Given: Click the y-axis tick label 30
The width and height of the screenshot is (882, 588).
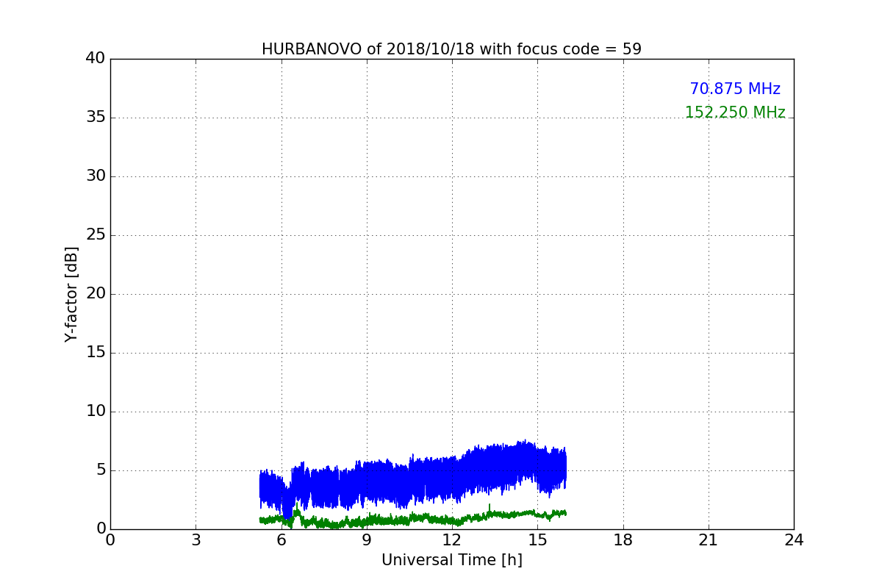Looking at the screenshot, I should coord(96,176).
